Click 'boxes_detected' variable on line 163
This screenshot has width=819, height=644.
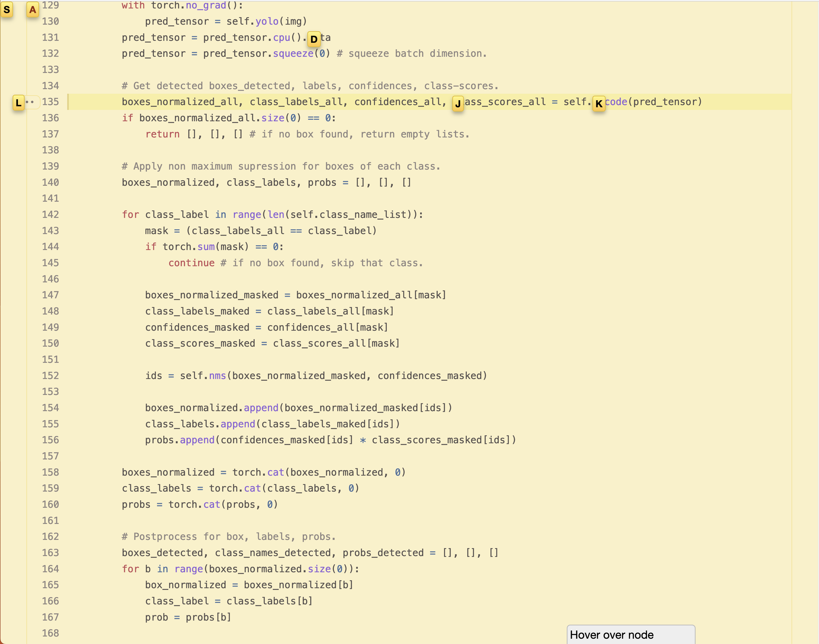coord(163,553)
